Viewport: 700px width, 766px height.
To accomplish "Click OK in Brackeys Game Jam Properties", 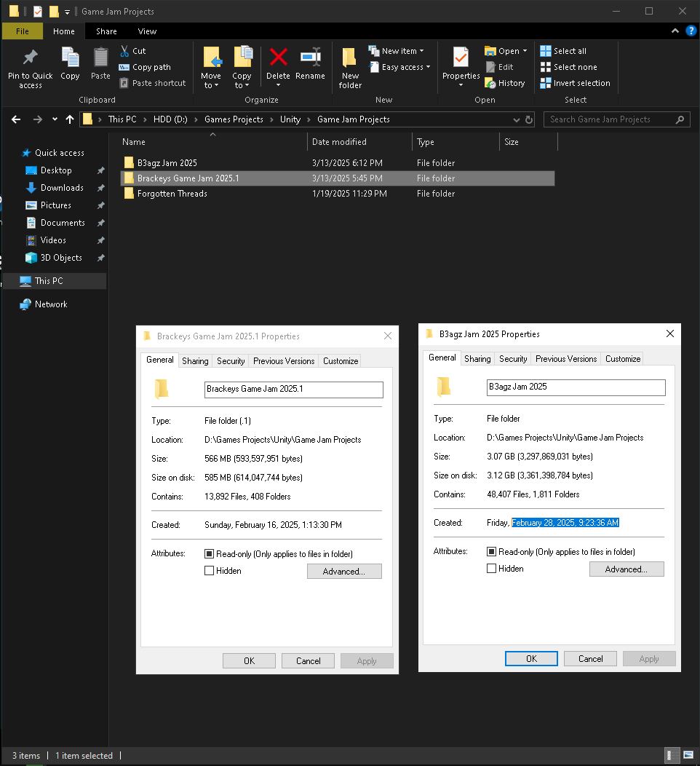I will click(x=249, y=661).
